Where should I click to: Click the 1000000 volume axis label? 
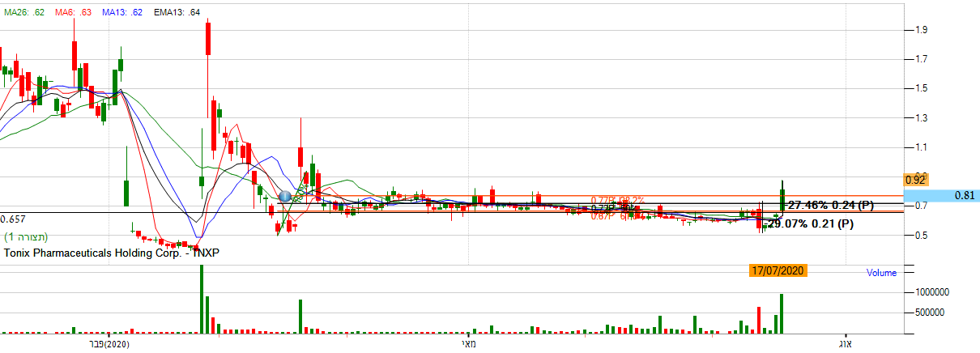click(933, 291)
